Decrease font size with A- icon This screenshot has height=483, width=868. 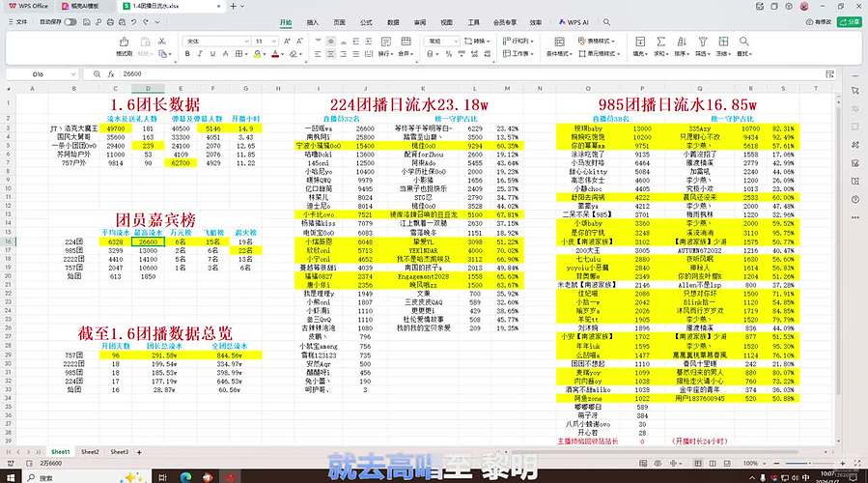[x=299, y=42]
